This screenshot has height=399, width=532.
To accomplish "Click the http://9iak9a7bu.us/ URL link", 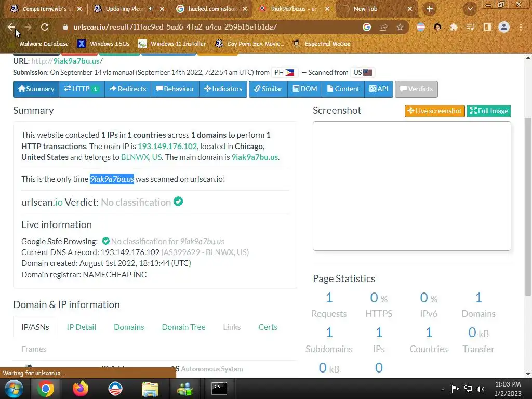I will [67, 61].
